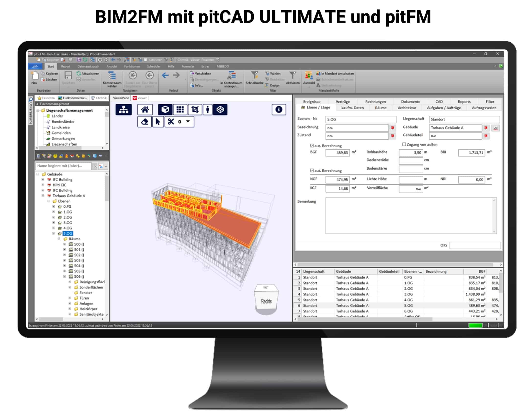Viewport: 529px width, 420px height.
Task: Click the Neu document icon
Action: pyautogui.click(x=35, y=76)
